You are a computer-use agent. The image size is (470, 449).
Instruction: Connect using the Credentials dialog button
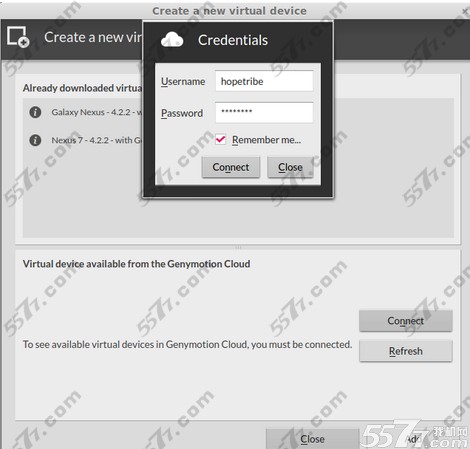(231, 167)
